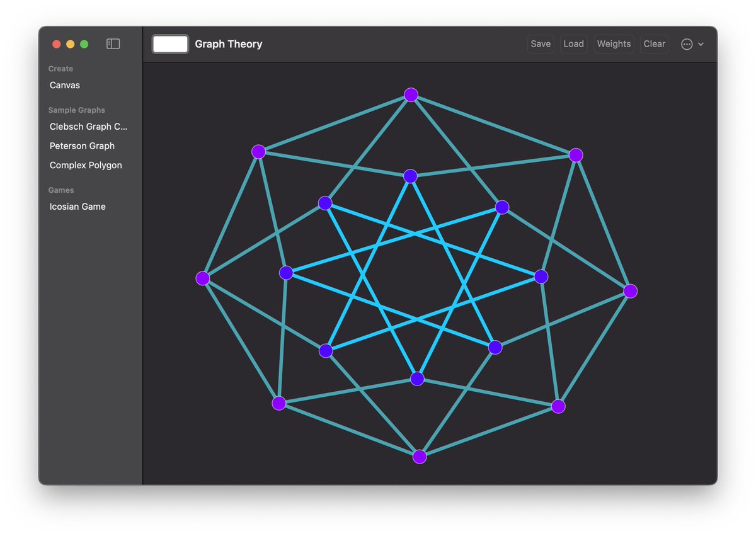Screen dimensions: 756x536
Task: Click the upper-left outer ring vertex
Action: (258, 151)
